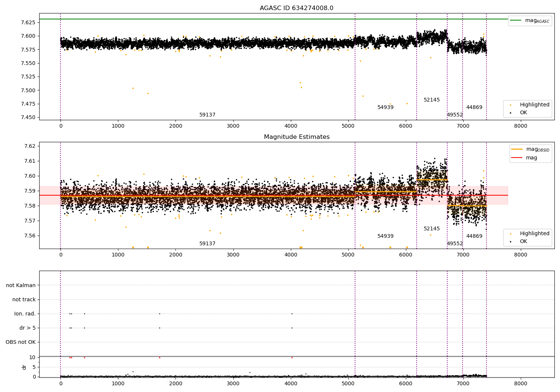Viewport: 560px width, 392px height.
Task: Click the y-axis tick label '7.575'
Action: point(28,50)
